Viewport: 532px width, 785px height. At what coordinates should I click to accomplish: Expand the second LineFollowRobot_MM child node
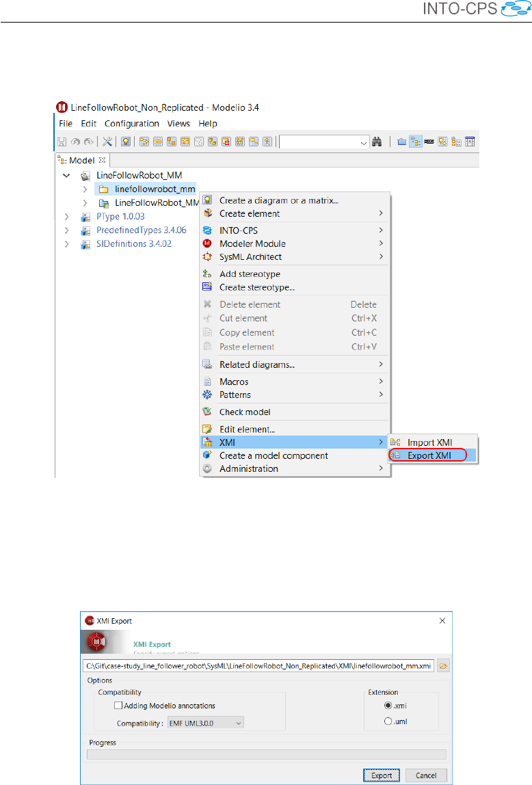85,203
